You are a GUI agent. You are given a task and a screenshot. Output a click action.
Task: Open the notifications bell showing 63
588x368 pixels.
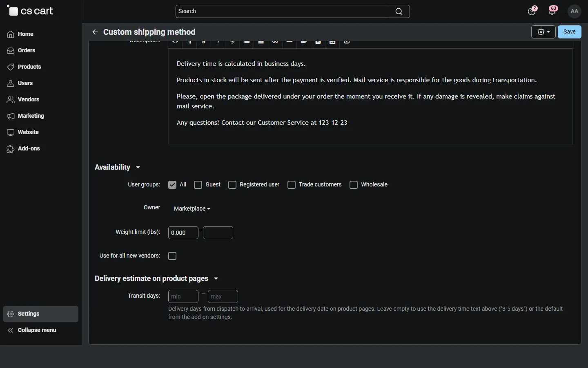[x=553, y=11]
